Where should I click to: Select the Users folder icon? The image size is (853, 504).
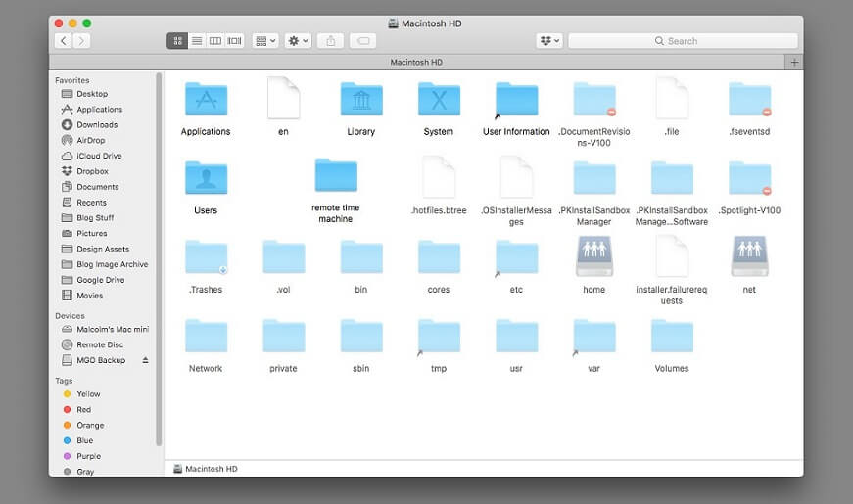point(206,179)
